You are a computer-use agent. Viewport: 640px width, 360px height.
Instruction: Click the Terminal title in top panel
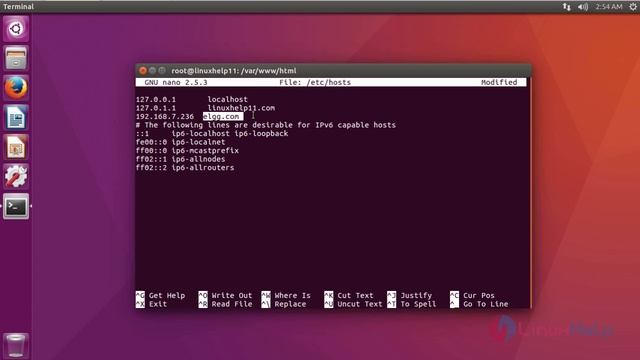point(18,7)
